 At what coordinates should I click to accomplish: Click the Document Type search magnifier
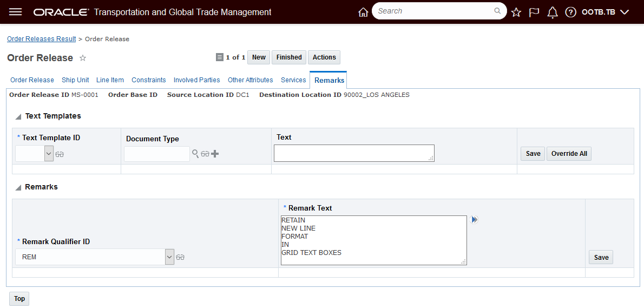point(195,154)
